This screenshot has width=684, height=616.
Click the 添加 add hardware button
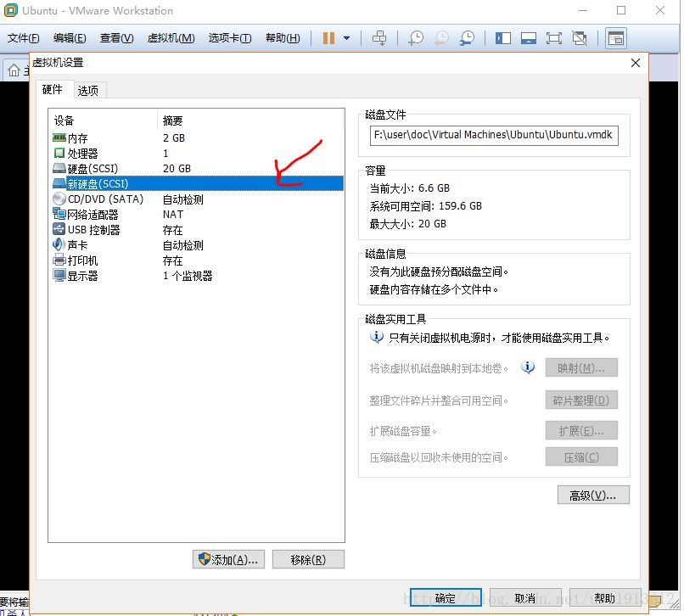pos(227,558)
